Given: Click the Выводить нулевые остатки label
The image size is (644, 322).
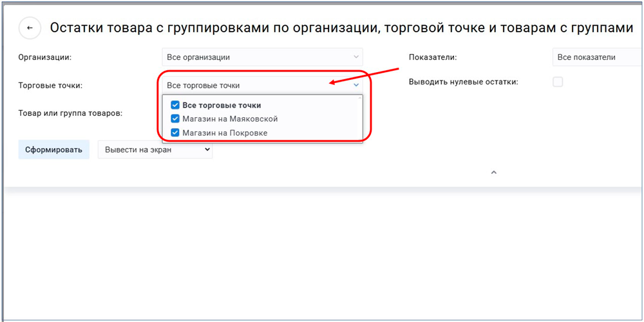Looking at the screenshot, I should click(463, 82).
